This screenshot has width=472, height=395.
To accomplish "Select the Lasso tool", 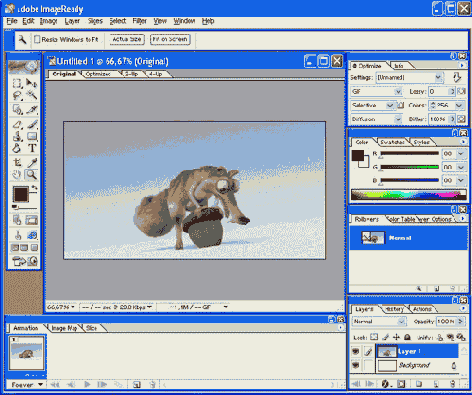I will (x=17, y=96).
